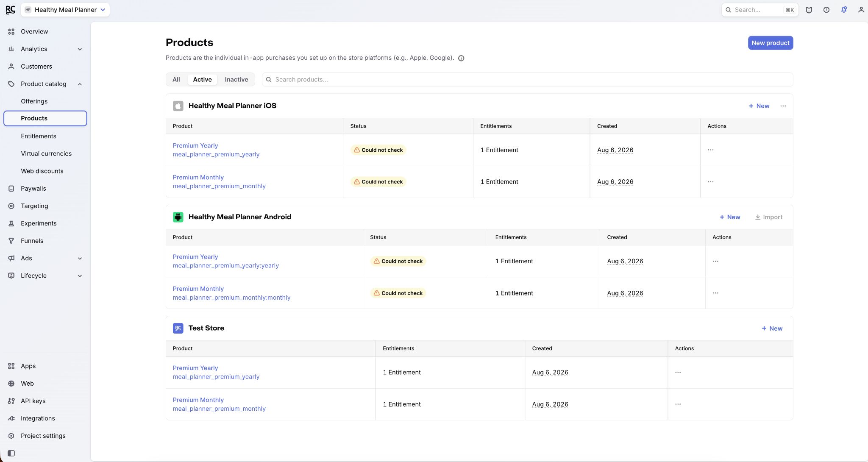The height and width of the screenshot is (462, 868).
Task: Open Web discounts in sidebar
Action: coord(42,171)
